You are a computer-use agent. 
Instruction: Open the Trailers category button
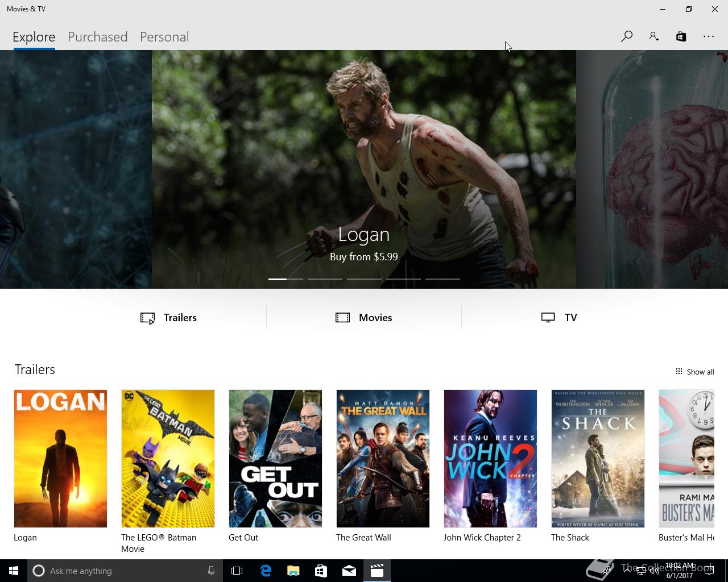point(169,318)
